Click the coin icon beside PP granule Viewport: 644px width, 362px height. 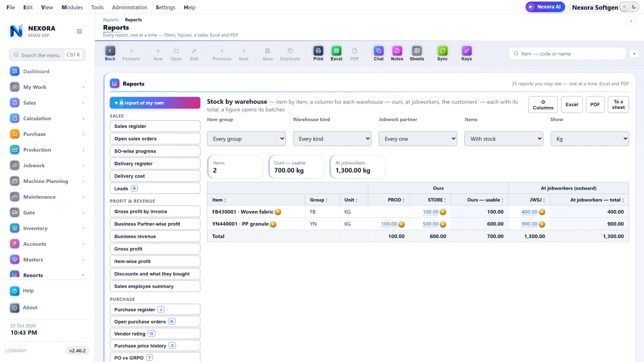273,224
